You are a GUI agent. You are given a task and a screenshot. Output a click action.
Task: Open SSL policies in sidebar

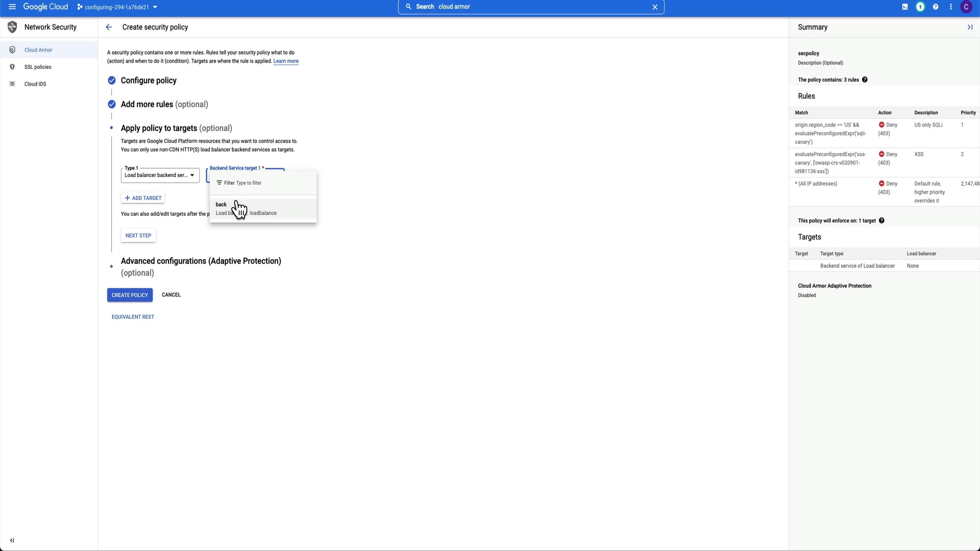[x=38, y=67]
